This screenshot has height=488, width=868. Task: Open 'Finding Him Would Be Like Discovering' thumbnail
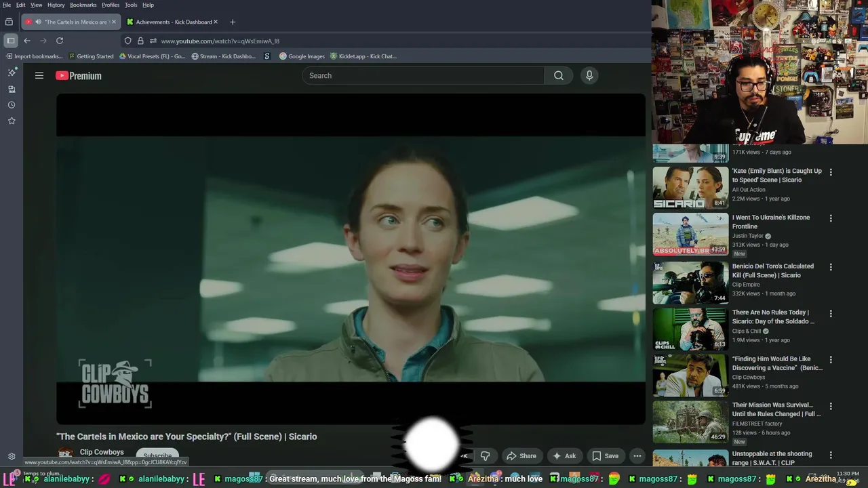[690, 375]
